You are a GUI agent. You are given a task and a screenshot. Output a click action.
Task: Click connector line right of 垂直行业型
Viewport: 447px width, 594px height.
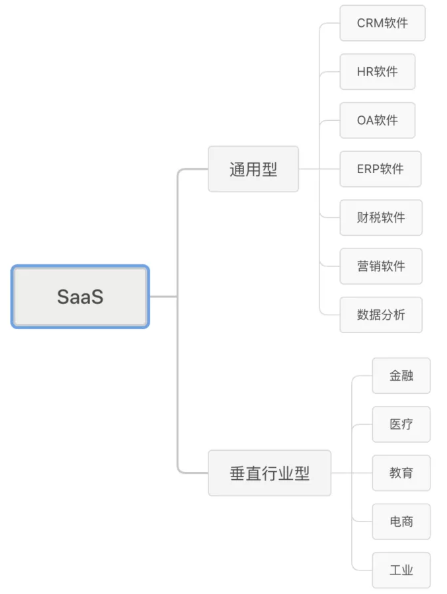pos(341,473)
